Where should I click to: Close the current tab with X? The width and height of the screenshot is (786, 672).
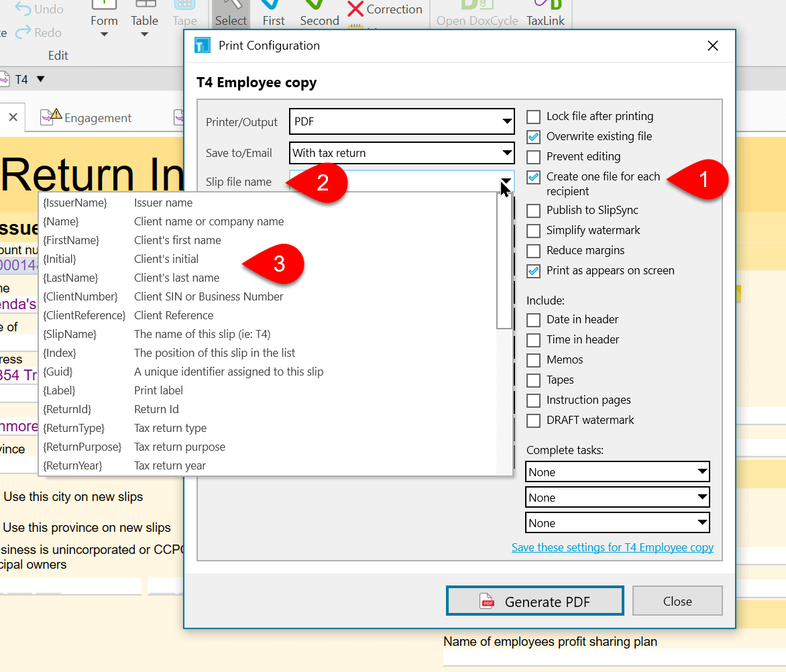pyautogui.click(x=13, y=117)
